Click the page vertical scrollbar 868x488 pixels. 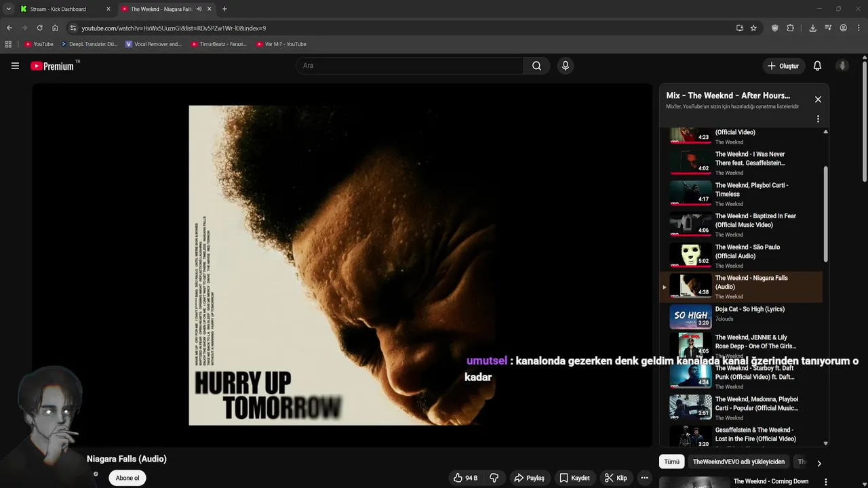coord(865,122)
